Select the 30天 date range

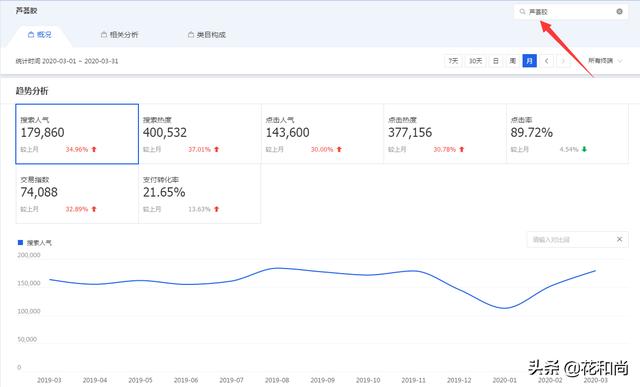click(475, 61)
